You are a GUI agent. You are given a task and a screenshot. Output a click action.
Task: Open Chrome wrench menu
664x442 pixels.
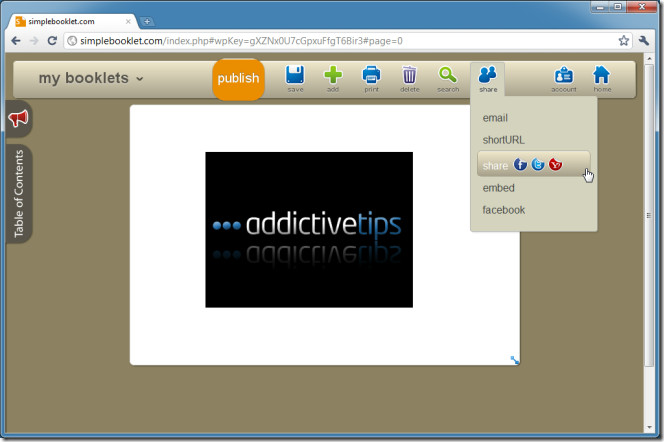pos(644,41)
